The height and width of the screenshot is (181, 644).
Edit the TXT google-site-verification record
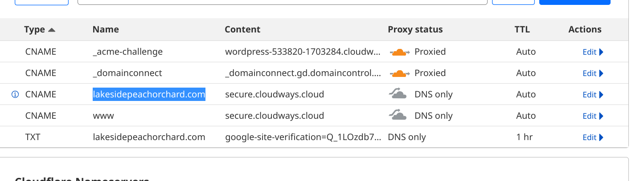(x=593, y=137)
